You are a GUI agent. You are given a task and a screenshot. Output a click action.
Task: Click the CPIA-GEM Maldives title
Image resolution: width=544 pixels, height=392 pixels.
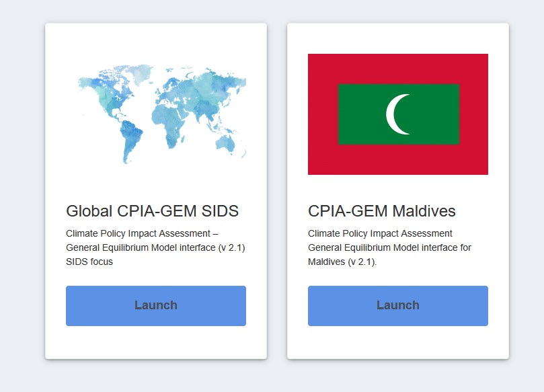[x=381, y=210]
